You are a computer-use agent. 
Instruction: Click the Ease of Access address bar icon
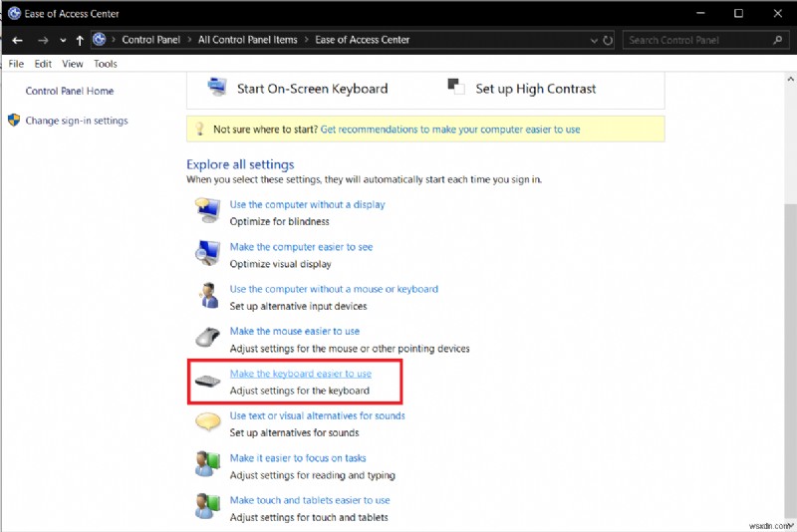[x=99, y=39]
